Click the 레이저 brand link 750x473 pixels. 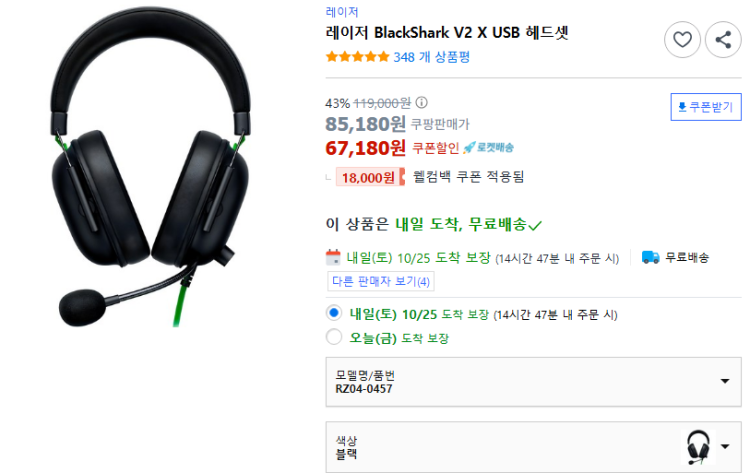tap(342, 11)
